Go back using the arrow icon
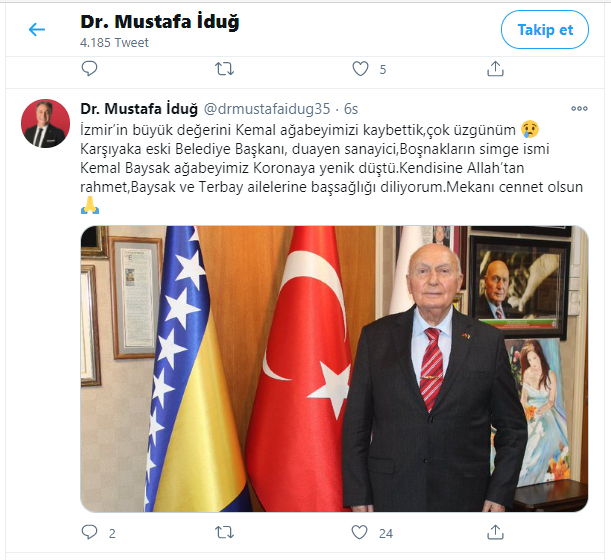Image resolution: width=611 pixels, height=560 pixels. click(x=37, y=30)
